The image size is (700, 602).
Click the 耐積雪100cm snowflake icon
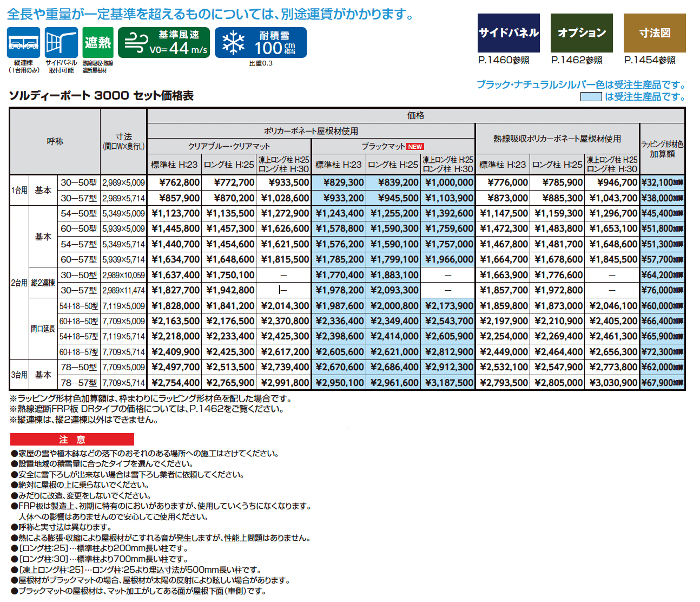[262, 42]
